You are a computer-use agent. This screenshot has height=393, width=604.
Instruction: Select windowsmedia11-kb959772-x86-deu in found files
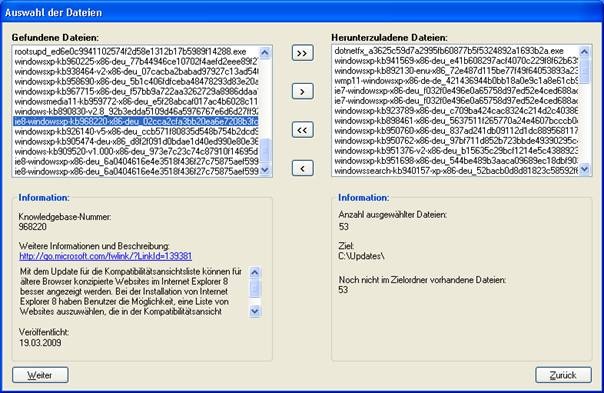[x=136, y=101]
